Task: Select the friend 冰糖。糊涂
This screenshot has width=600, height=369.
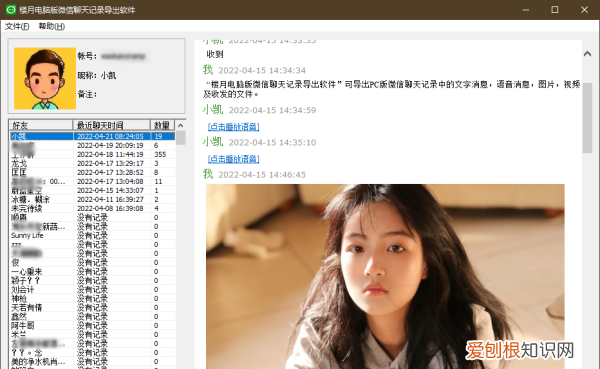Action: tap(92, 199)
